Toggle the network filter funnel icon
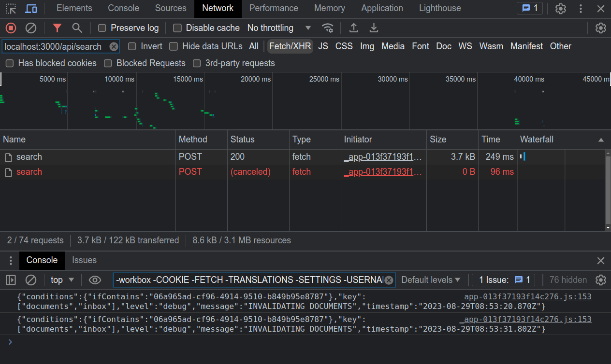Screen dimensions: 611x364 tap(57, 28)
